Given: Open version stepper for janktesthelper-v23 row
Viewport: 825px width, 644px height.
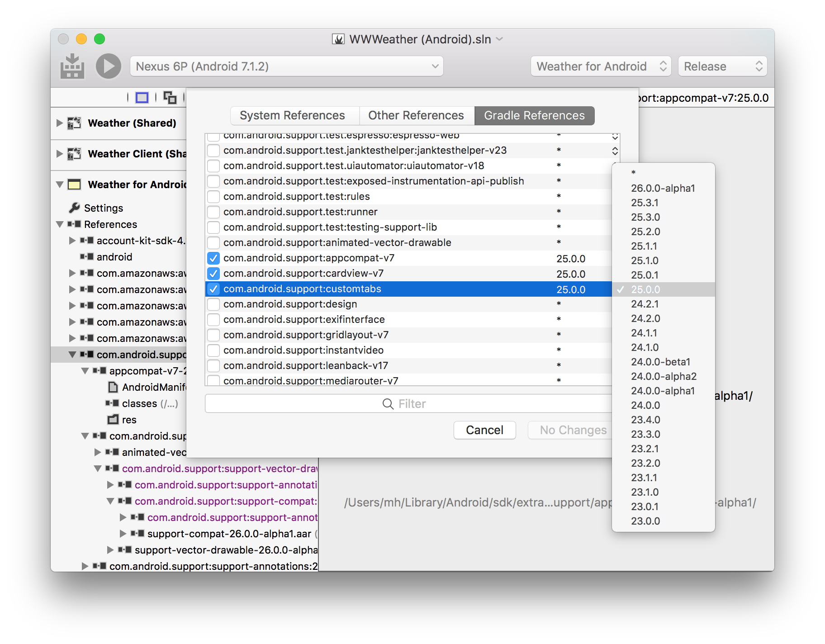Looking at the screenshot, I should pyautogui.click(x=615, y=151).
